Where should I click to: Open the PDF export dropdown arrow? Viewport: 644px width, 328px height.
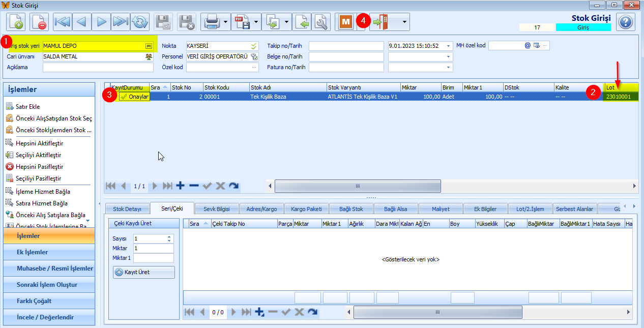(x=256, y=22)
